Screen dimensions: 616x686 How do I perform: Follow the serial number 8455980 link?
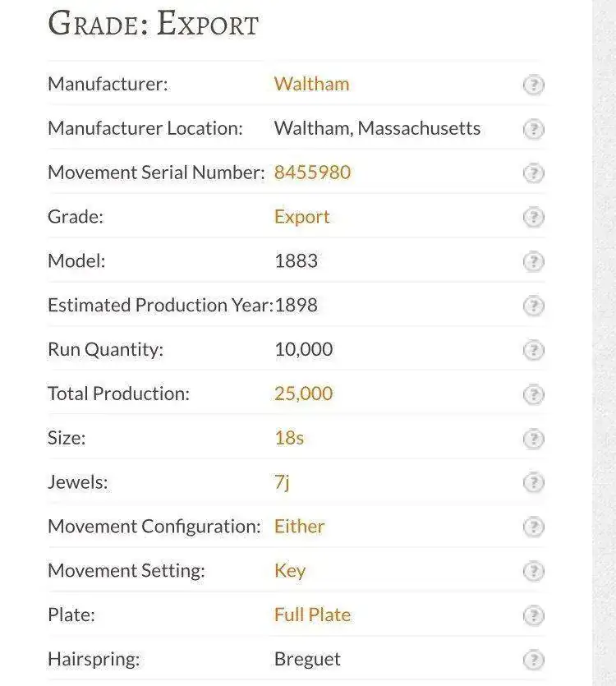click(x=312, y=173)
